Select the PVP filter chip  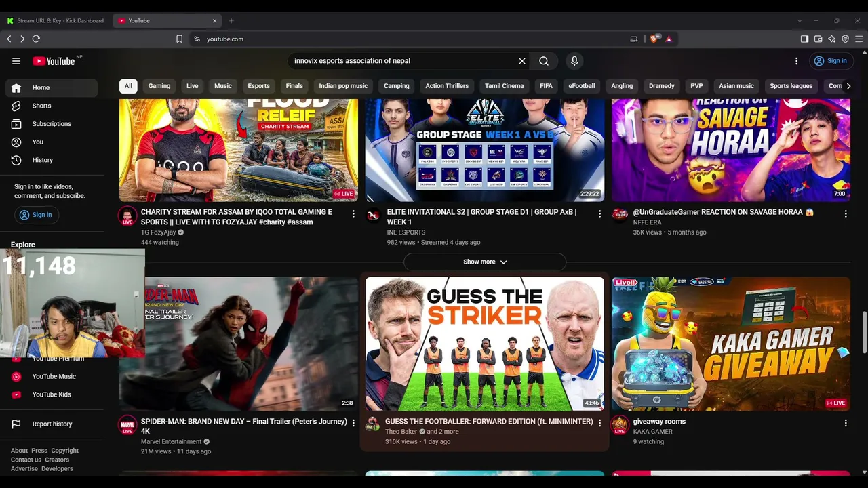696,86
